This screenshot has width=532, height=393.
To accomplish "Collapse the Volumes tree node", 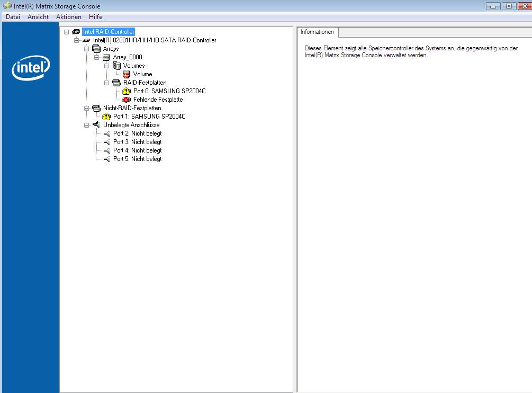I will click(x=107, y=66).
